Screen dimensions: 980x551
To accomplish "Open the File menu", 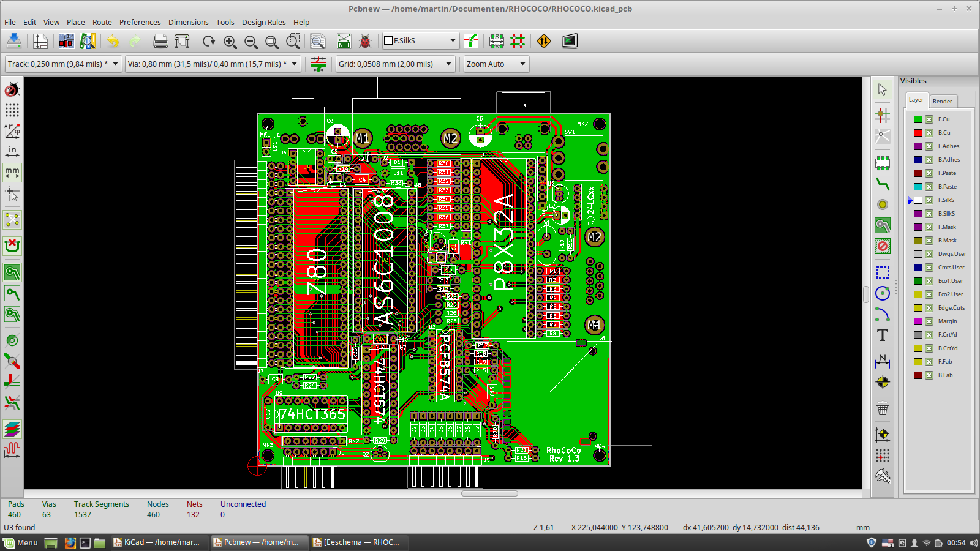I will 10,22.
